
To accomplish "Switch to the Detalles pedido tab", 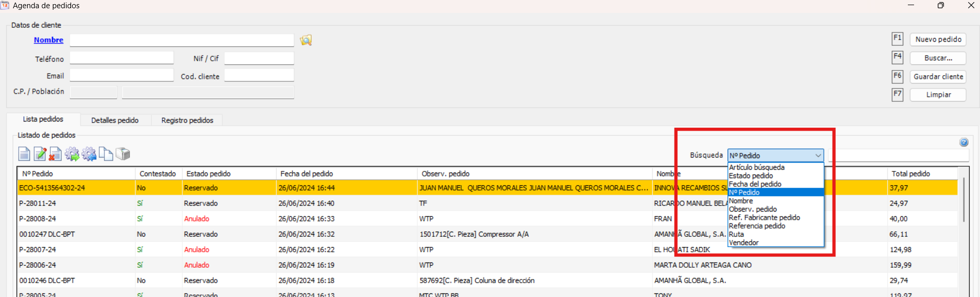I will 115,120.
